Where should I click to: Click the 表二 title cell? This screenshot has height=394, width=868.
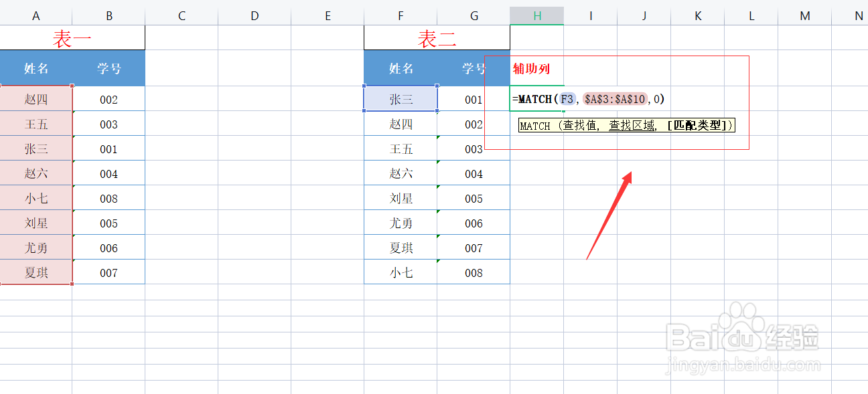[436, 38]
